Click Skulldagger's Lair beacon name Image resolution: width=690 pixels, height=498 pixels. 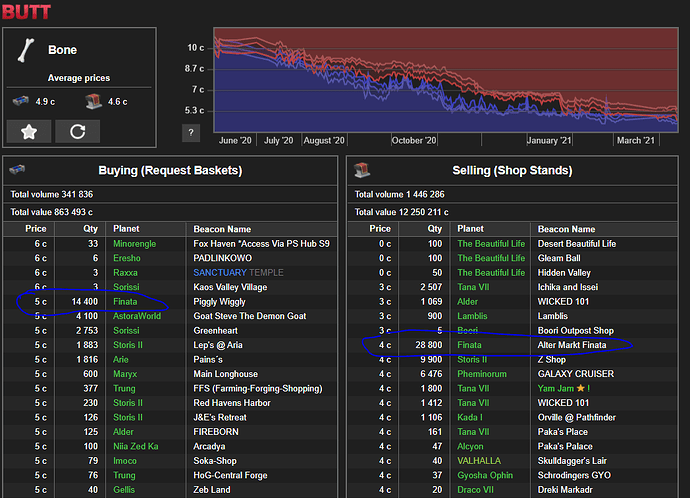coord(572,461)
